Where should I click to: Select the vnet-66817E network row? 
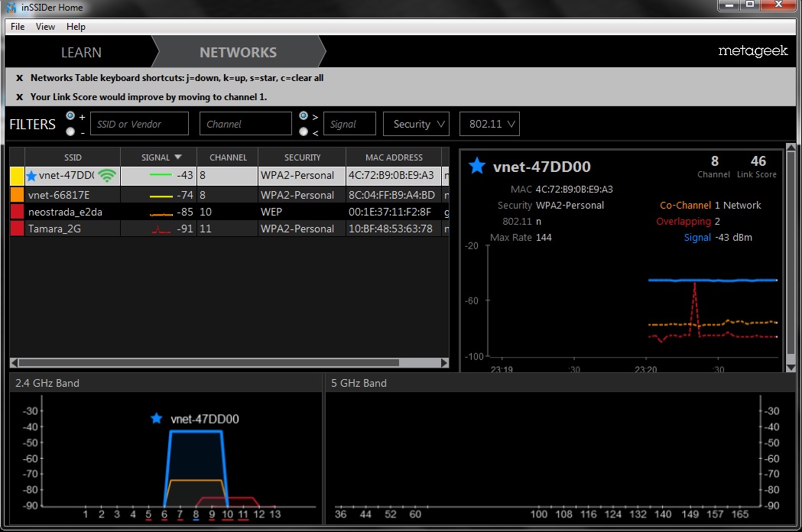229,195
